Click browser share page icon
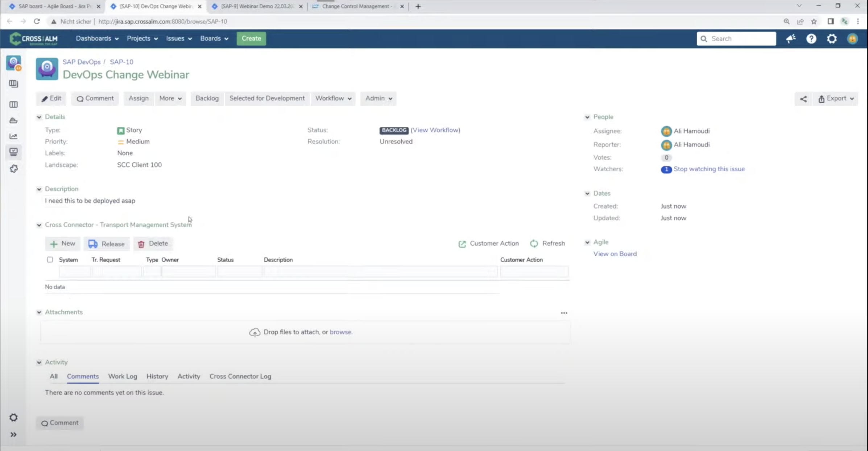The image size is (868, 451). (x=800, y=21)
